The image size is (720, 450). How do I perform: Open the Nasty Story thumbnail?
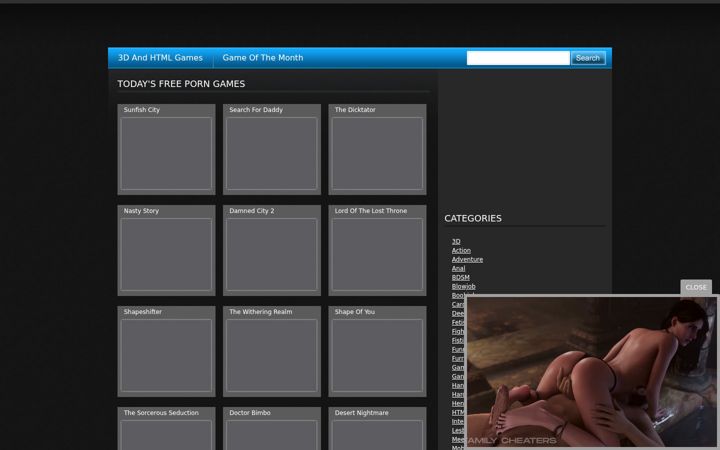pos(166,254)
